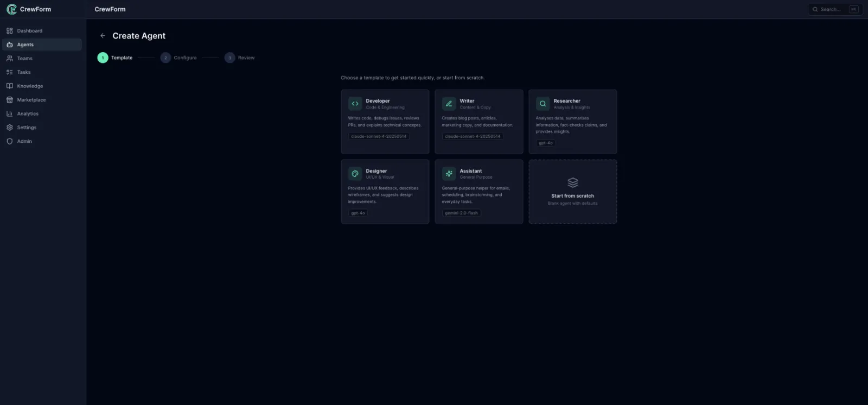Click the CrewForm logo icon
The height and width of the screenshot is (405, 868).
(11, 9)
